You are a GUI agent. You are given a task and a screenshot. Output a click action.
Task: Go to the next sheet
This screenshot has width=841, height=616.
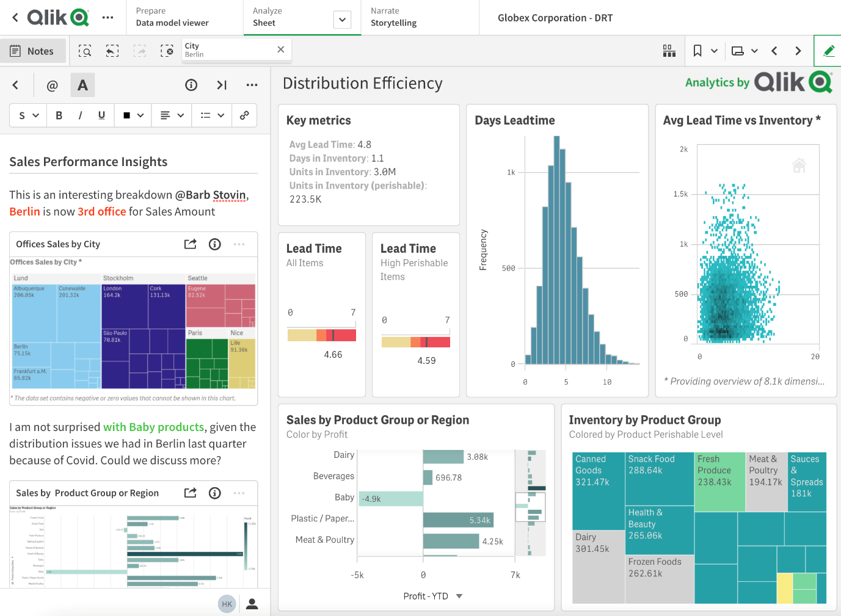coord(798,51)
